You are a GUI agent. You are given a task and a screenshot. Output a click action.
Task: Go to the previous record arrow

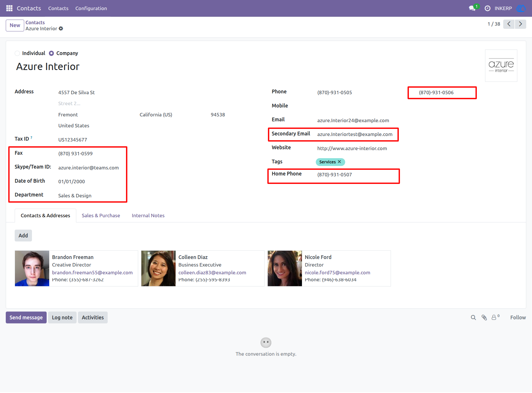[509, 24]
